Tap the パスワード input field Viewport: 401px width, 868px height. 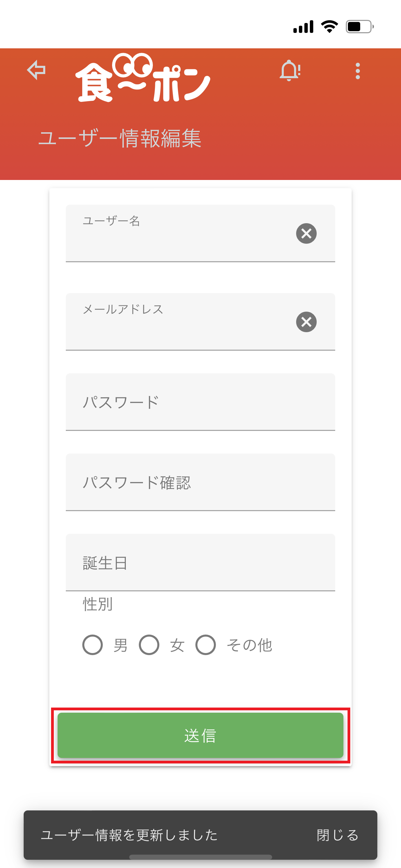pos(200,402)
